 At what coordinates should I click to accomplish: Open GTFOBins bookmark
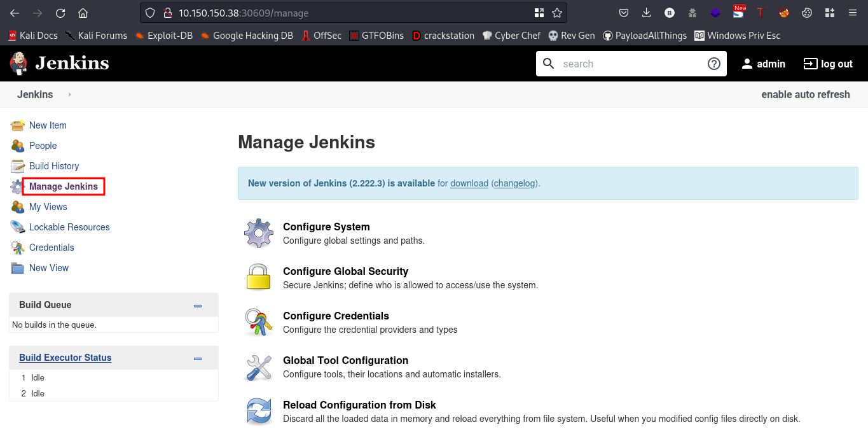pos(376,36)
